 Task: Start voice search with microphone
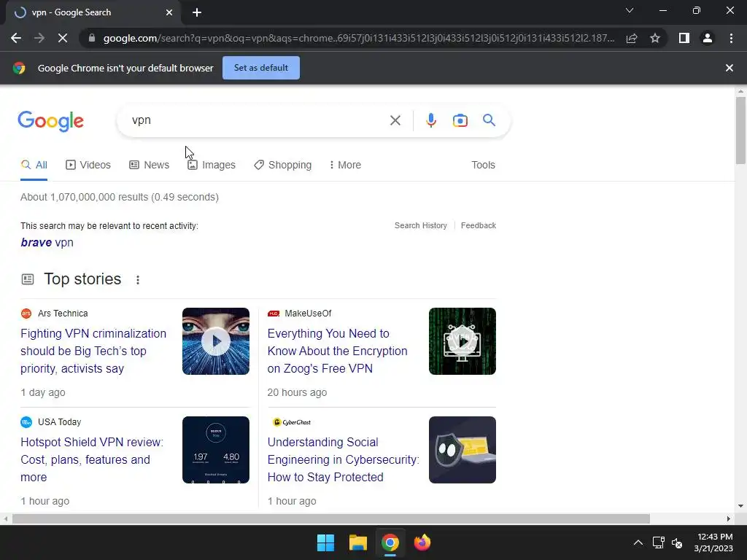[x=430, y=120]
